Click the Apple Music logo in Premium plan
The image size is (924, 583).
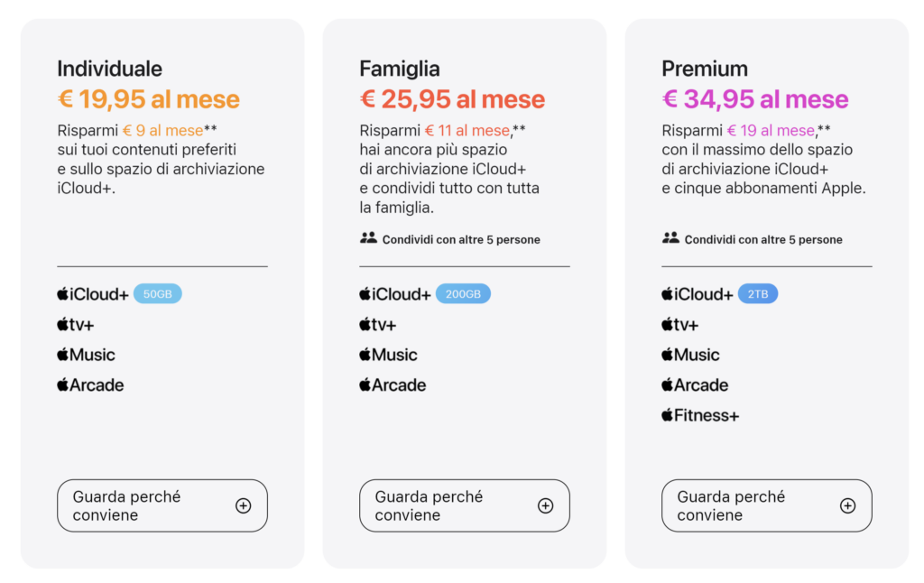click(x=690, y=355)
